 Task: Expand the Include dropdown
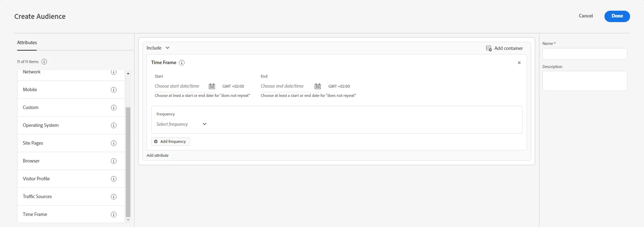158,48
